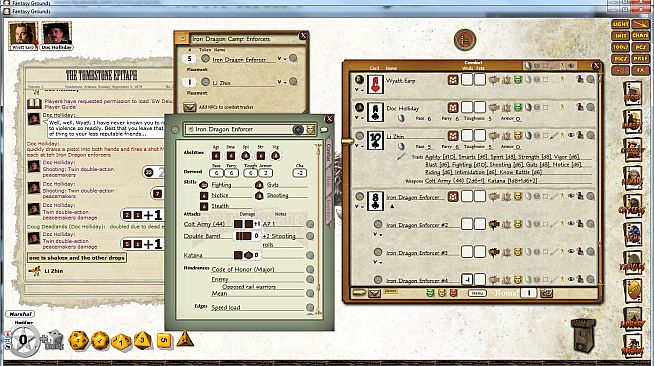
Task: Check Doc Holliday's small square checkbox
Action: coord(546,107)
